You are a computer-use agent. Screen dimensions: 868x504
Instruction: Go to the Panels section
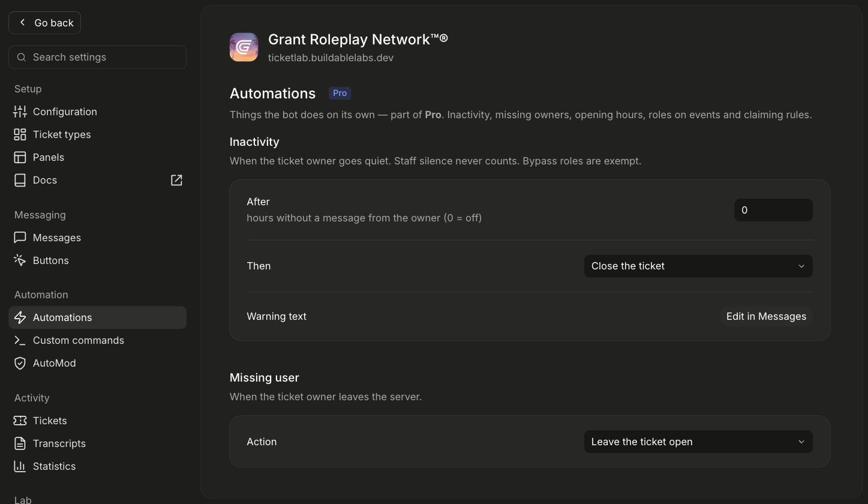(97, 157)
